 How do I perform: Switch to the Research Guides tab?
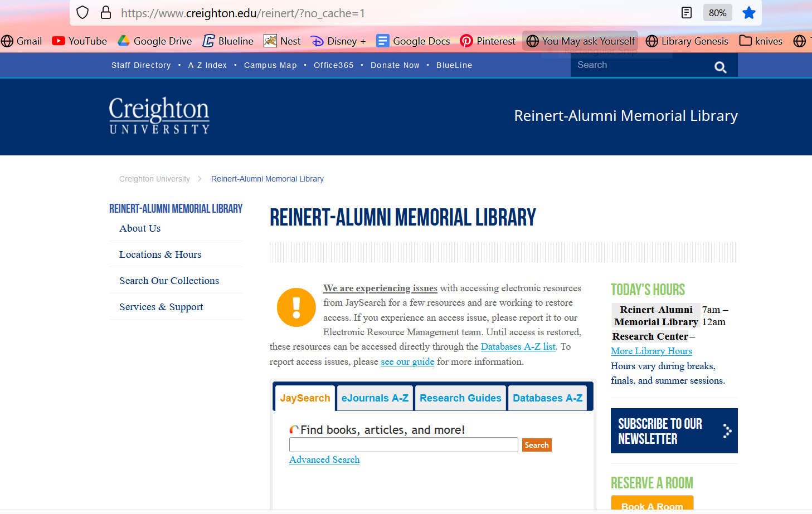(461, 398)
